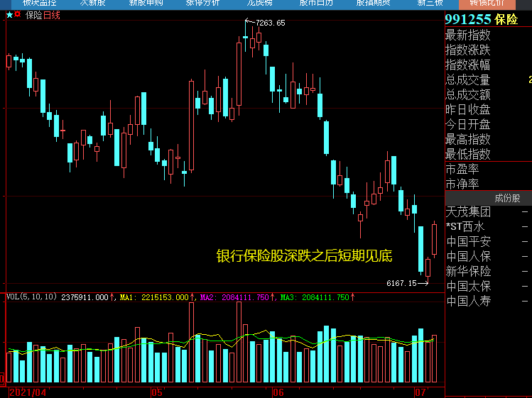Switch to the 次新股 tab
This screenshot has height=398, width=532.
(92, 3)
